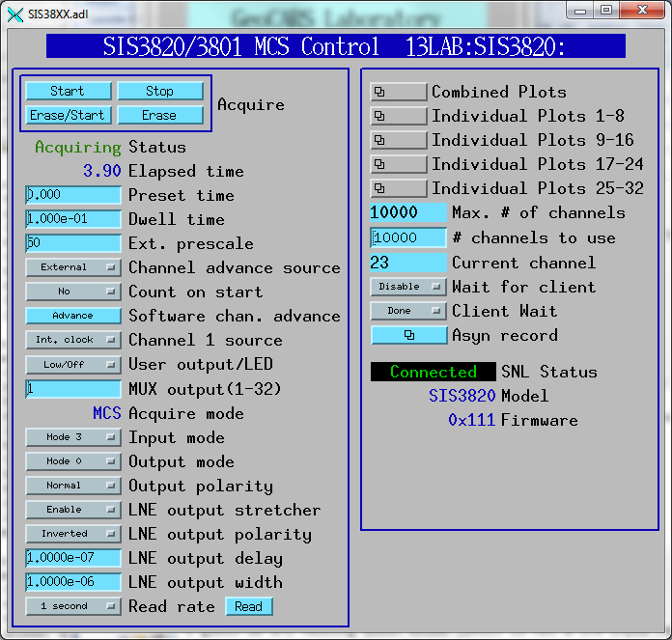Click the Erase/Start button

[x=67, y=115]
